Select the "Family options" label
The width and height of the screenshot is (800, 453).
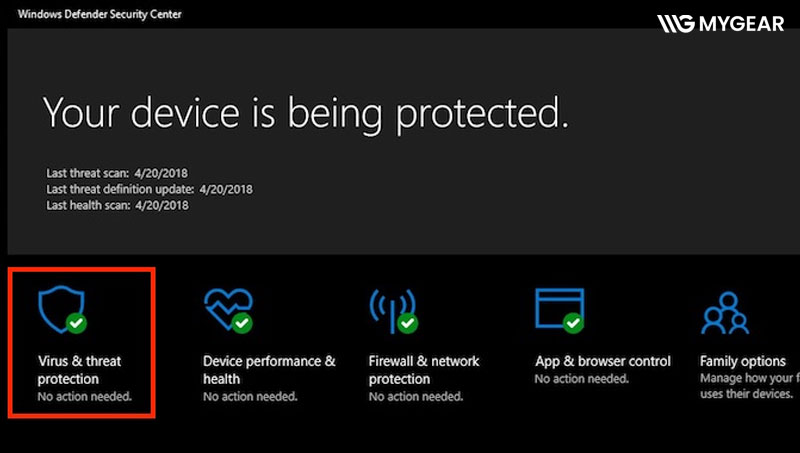click(742, 361)
